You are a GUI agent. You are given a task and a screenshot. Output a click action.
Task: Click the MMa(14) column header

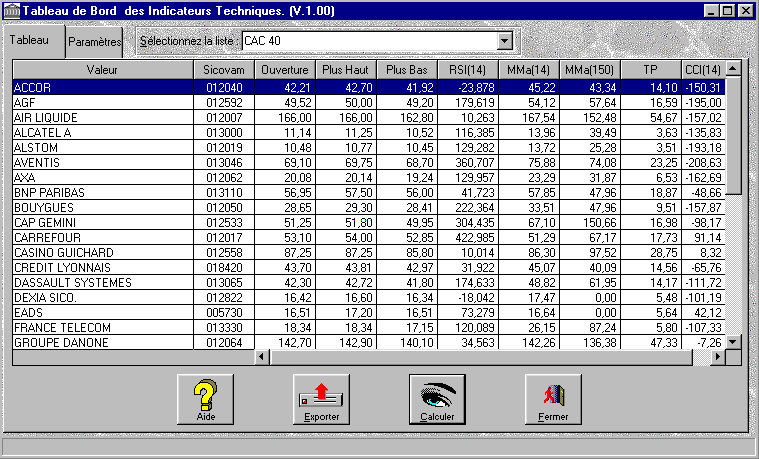529,70
